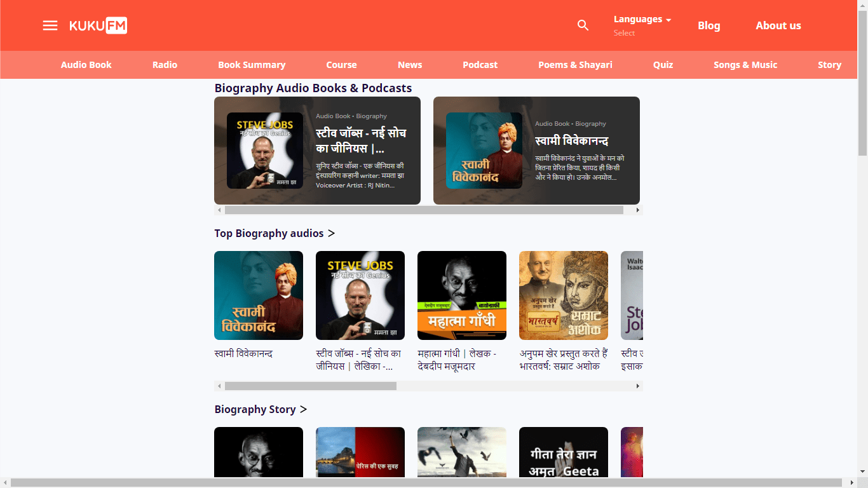Viewport: 868px width, 488px height.
Task: Click Top Biography list left scroll arrow
Action: [x=219, y=386]
